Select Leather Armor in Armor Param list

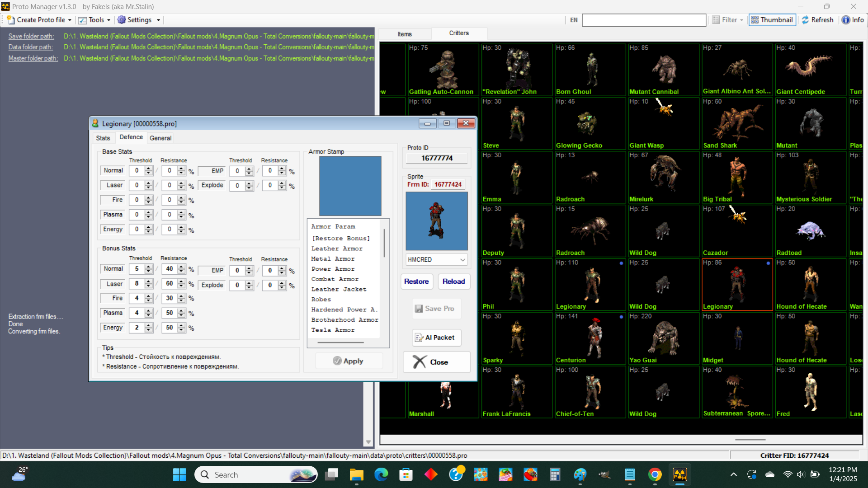337,249
